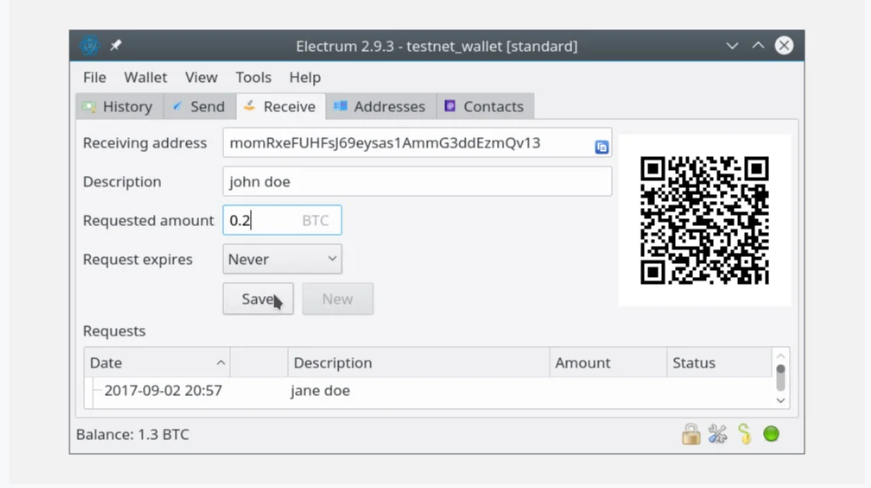
Task: Click the jane doe description cell
Action: pyautogui.click(x=320, y=391)
